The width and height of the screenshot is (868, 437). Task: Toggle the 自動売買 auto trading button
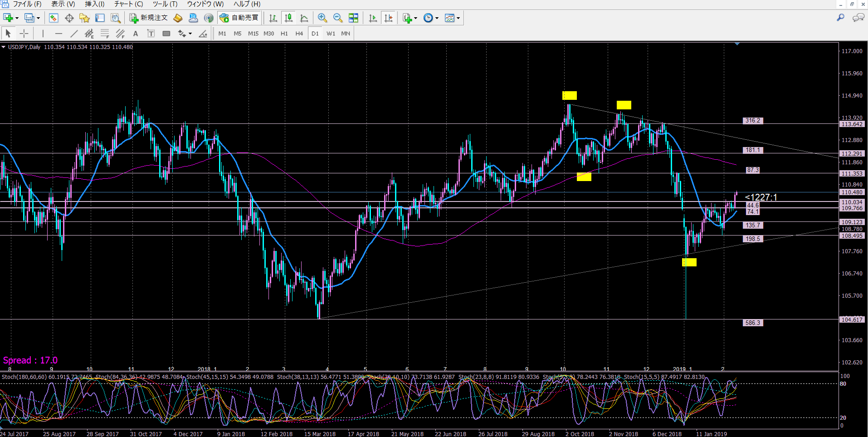point(239,18)
